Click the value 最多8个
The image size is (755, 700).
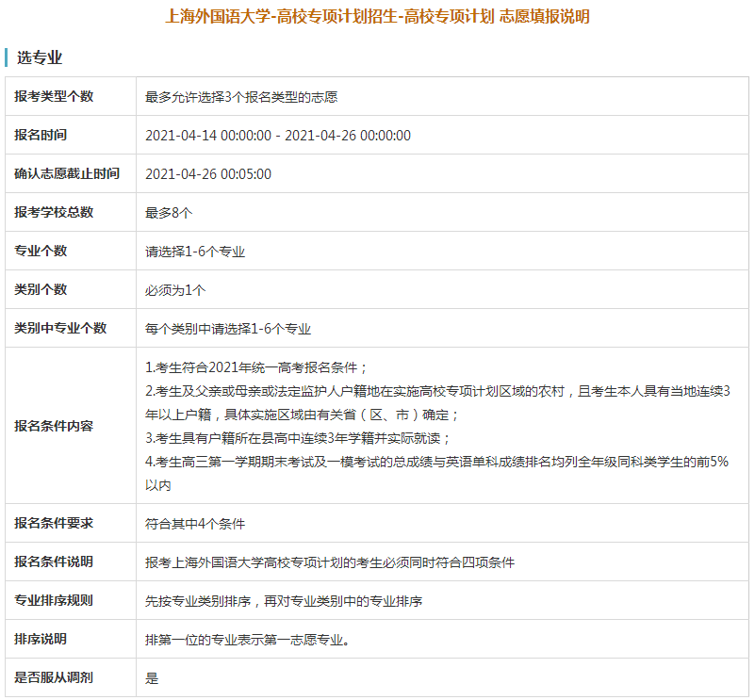point(169,213)
